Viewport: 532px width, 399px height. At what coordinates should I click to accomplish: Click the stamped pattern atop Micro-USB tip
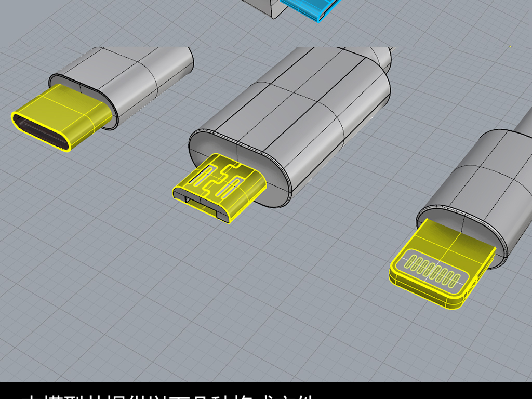coord(221,179)
